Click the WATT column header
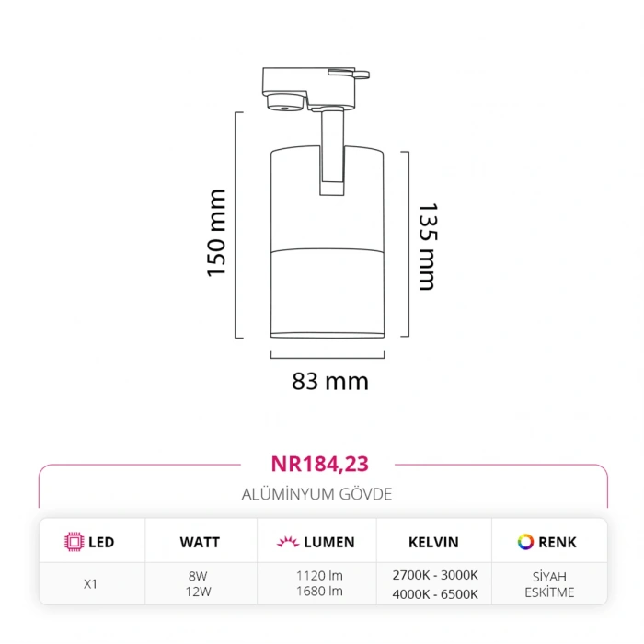Screen dimensions: 644x644 coord(199,542)
